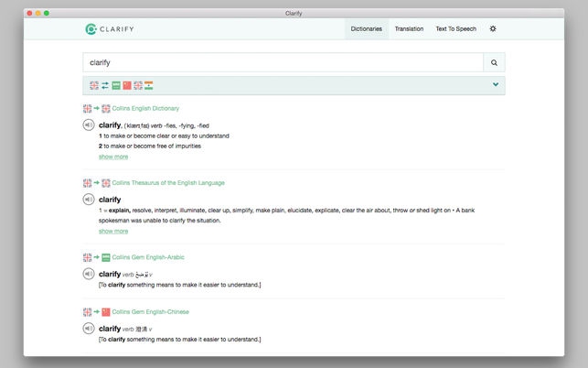Play pronunciation for the Thesaurus entry
The width and height of the screenshot is (588, 368).
pos(89,199)
